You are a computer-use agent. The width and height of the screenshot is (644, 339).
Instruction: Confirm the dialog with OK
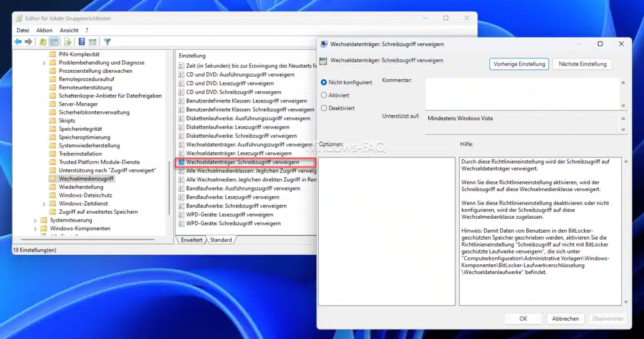(523, 318)
